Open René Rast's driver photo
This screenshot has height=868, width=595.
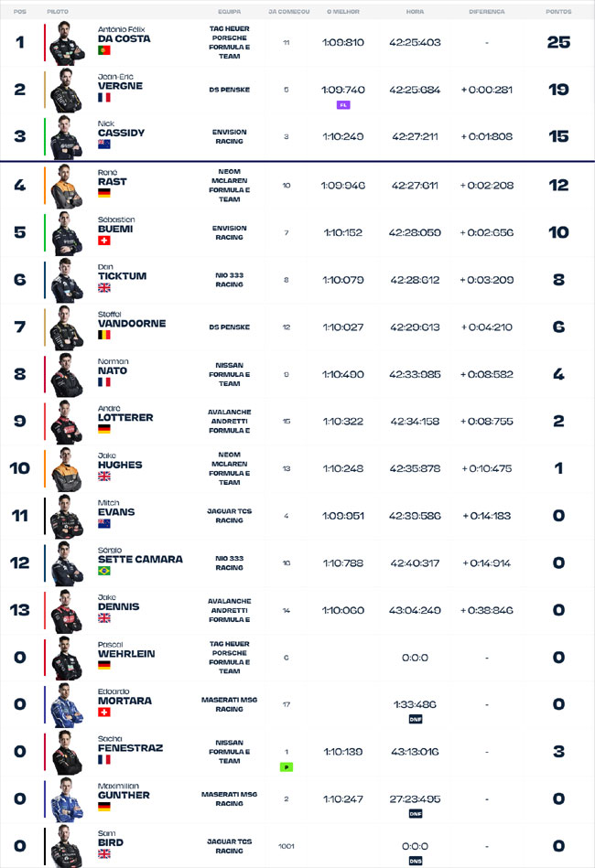tap(67, 187)
